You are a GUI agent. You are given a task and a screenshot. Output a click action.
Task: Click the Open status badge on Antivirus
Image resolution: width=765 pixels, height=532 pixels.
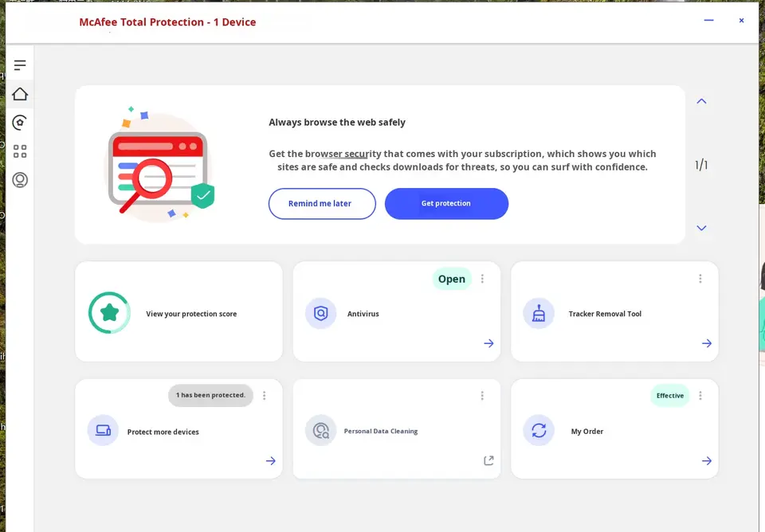coord(452,279)
